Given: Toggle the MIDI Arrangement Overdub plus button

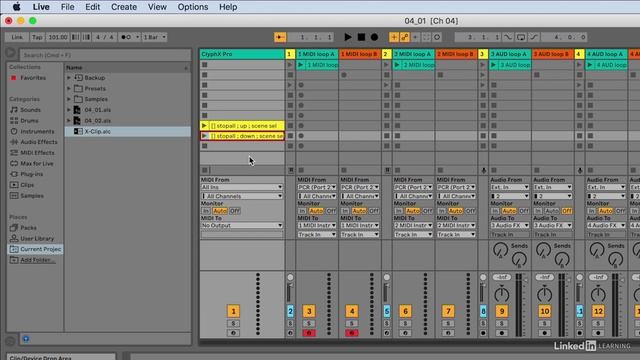Looking at the screenshot, I should (394, 37).
